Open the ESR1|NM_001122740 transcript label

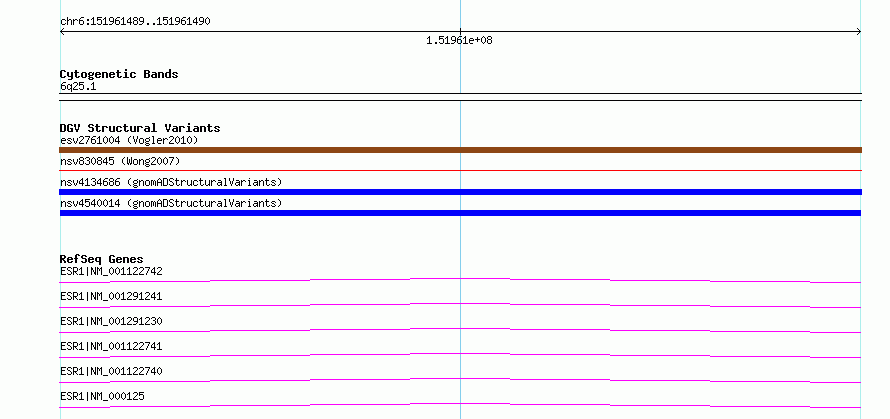coord(111,371)
